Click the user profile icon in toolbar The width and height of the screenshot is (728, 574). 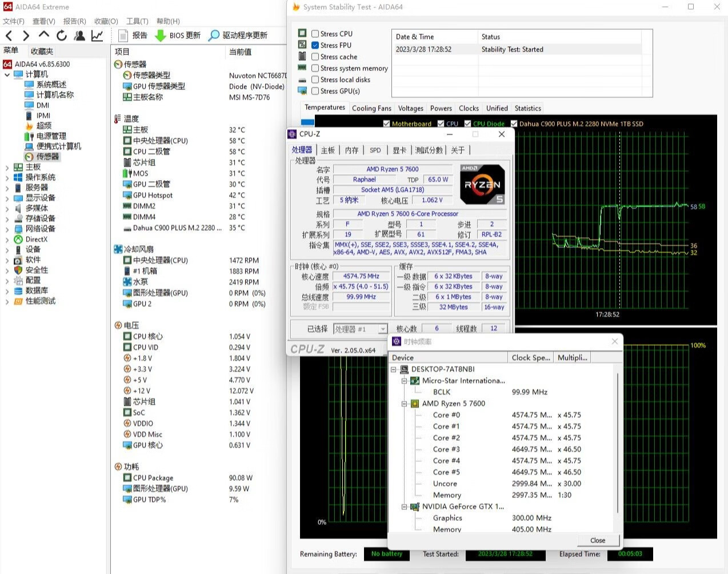(79, 35)
